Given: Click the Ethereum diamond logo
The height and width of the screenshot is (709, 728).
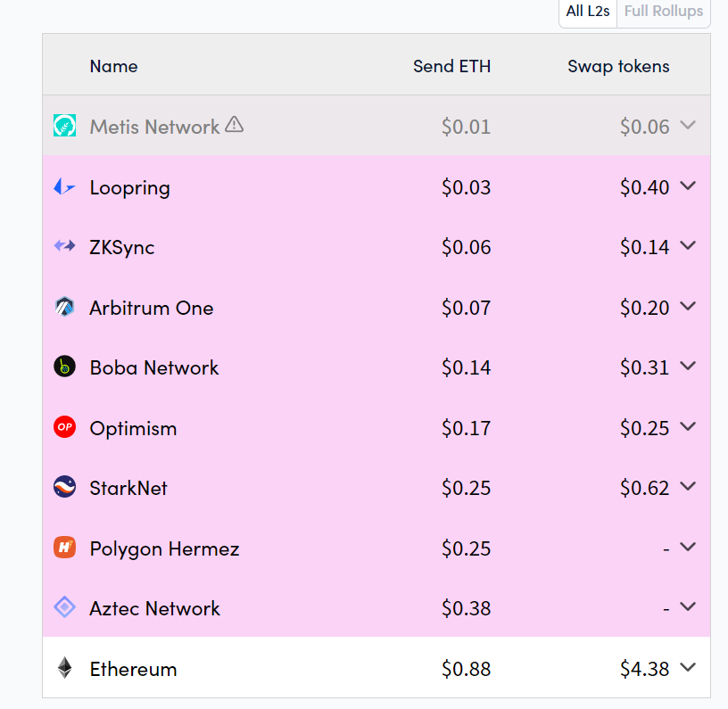Looking at the screenshot, I should [x=64, y=668].
